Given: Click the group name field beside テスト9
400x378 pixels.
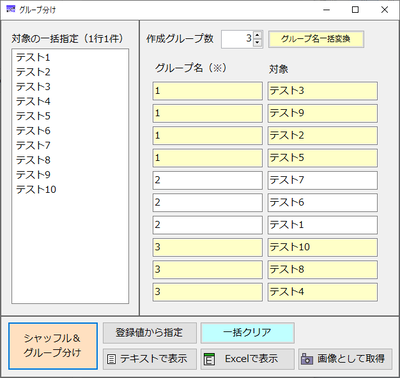Looking at the screenshot, I should tap(208, 113).
